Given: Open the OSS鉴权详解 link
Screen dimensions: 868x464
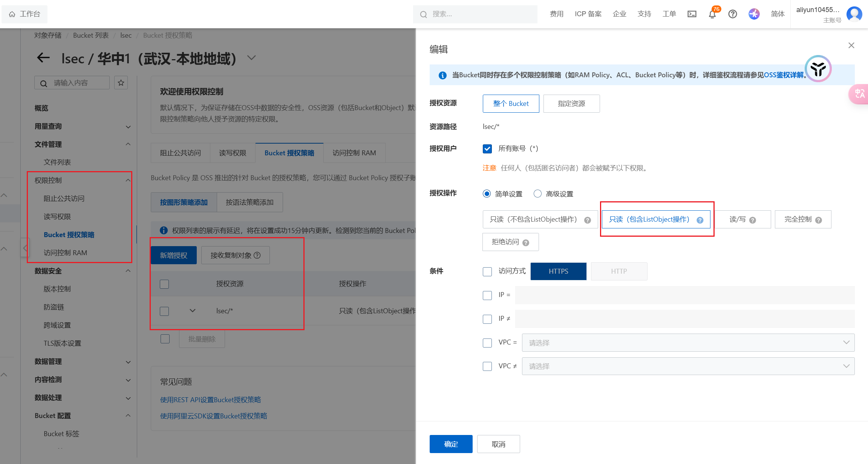Looking at the screenshot, I should (783, 75).
